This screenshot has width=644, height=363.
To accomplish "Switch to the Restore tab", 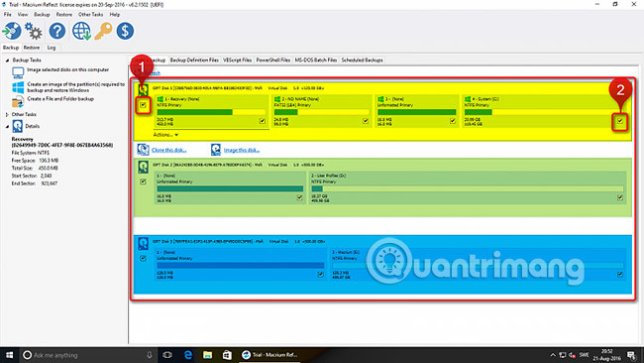I will pyautogui.click(x=32, y=48).
